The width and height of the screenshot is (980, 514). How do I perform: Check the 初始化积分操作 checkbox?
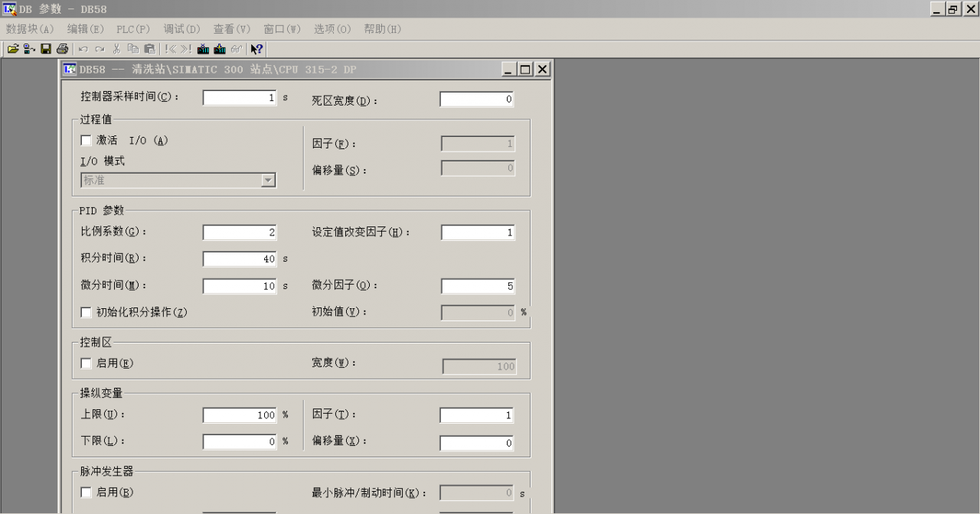(86, 312)
